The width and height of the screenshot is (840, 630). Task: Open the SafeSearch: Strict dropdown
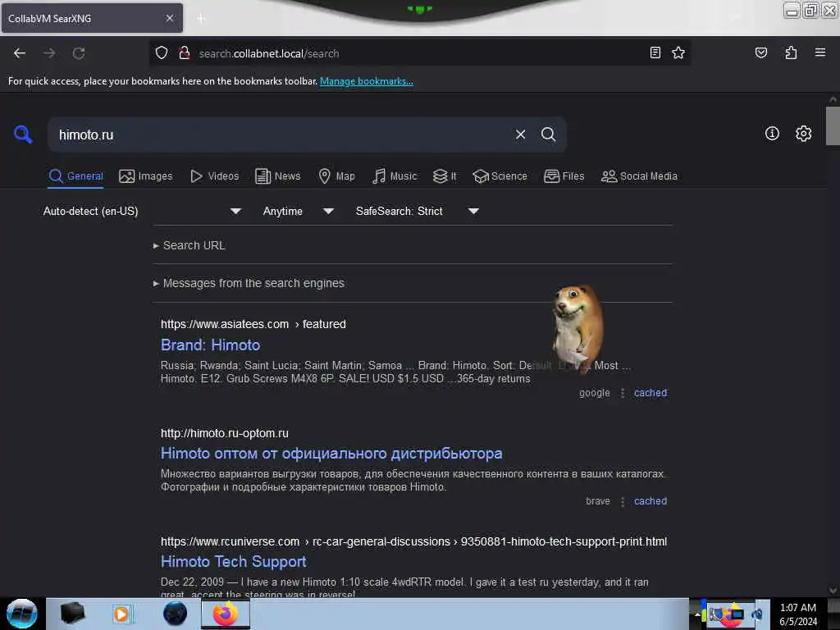click(417, 211)
